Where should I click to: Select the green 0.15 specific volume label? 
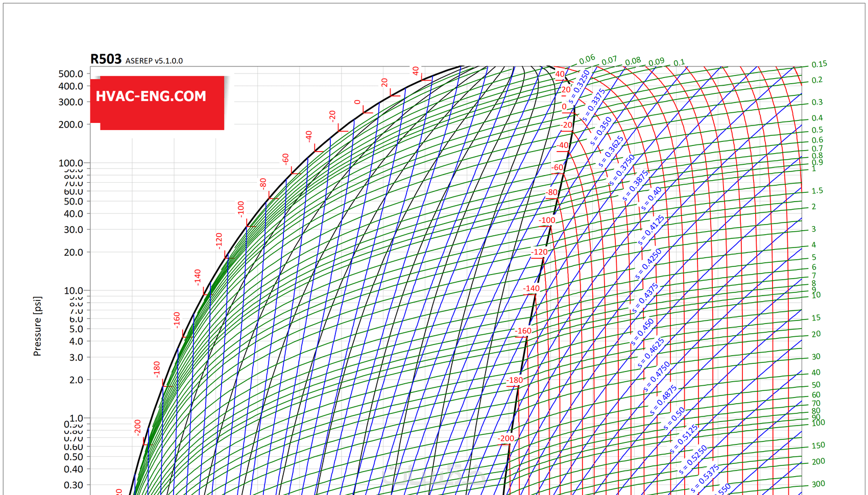[x=819, y=64]
